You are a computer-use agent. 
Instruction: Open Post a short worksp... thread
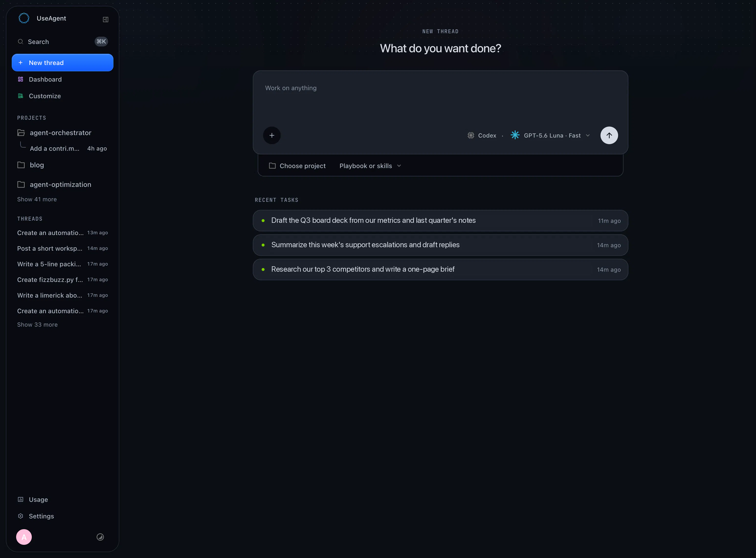point(63,248)
